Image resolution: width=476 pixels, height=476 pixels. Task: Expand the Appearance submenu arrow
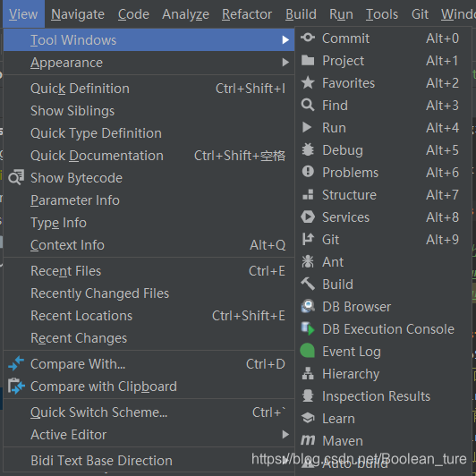pos(285,63)
